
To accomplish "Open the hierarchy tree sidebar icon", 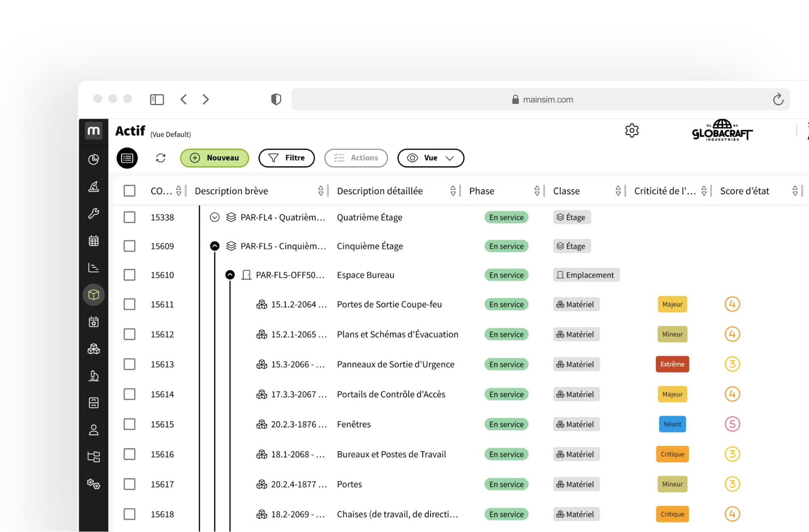I will point(93,457).
